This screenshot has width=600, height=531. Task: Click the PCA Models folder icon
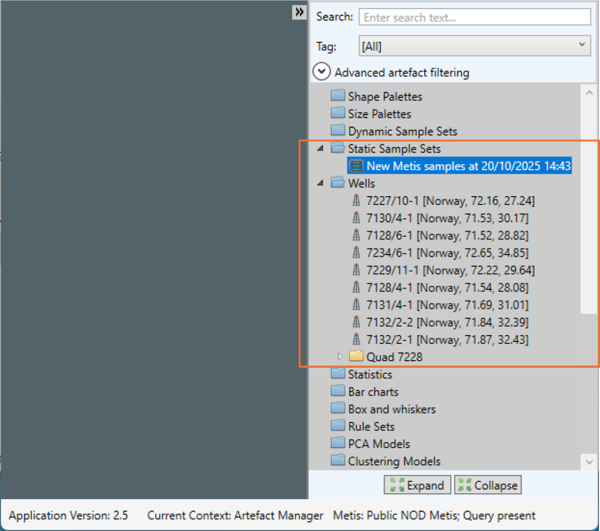click(337, 444)
